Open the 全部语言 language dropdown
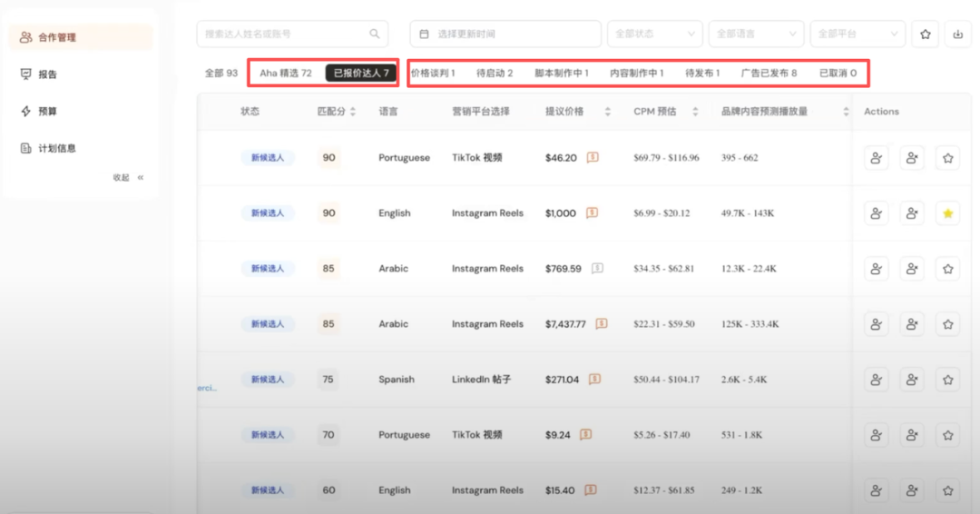 756,34
